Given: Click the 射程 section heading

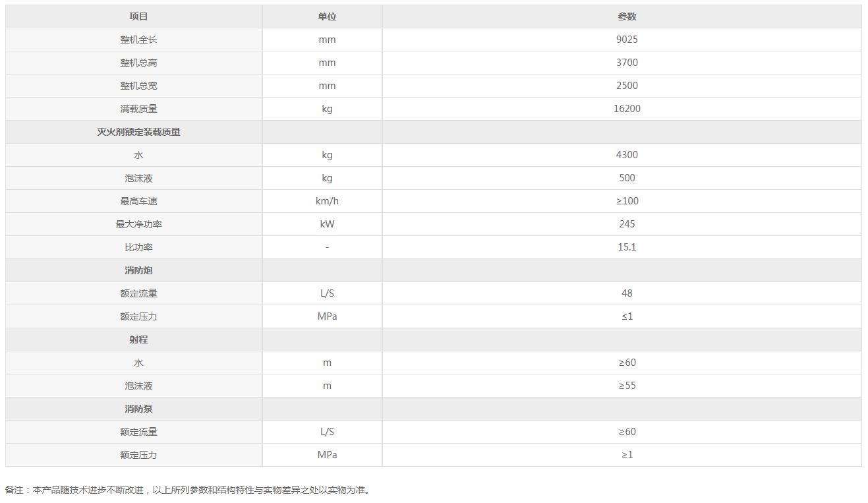Looking at the screenshot, I should pos(138,340).
